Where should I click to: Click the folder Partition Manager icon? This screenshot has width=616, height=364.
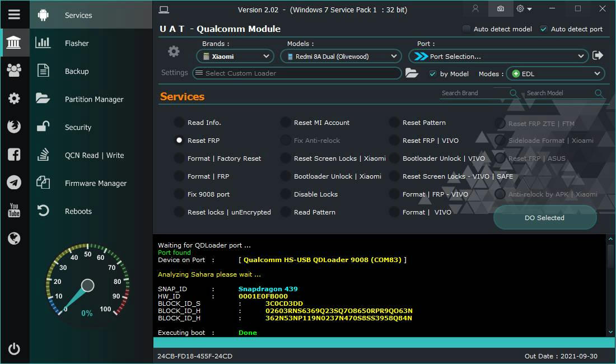(43, 98)
